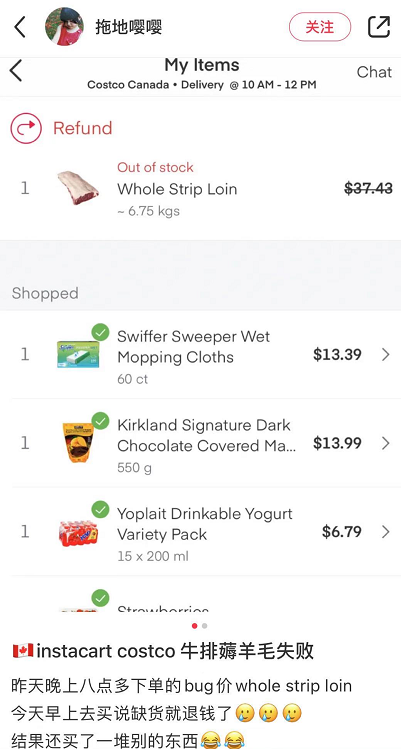Image resolution: width=401 pixels, height=749 pixels.
Task: Tap green checkmark on Kirkland chocolate item
Action: tap(100, 421)
